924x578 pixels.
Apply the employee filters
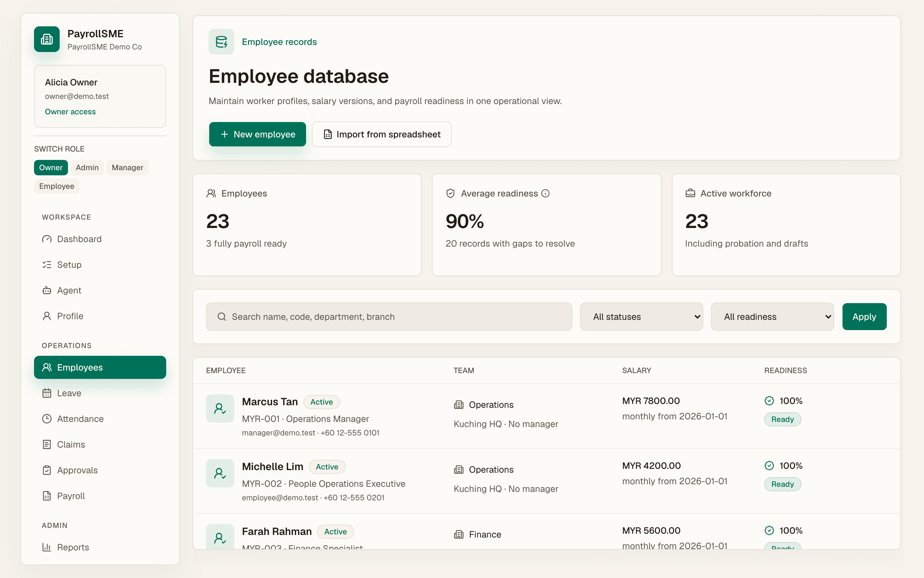pyautogui.click(x=864, y=317)
